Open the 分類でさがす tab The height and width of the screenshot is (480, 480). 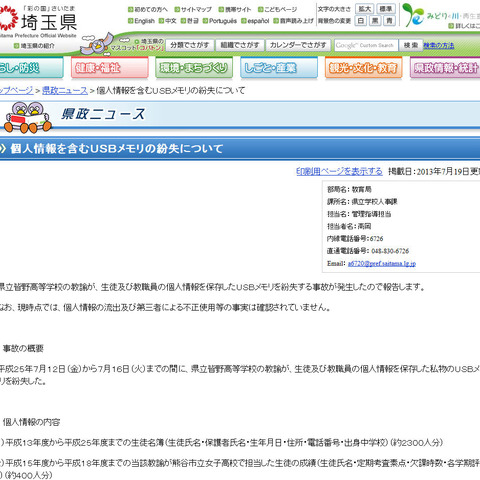coord(189,45)
